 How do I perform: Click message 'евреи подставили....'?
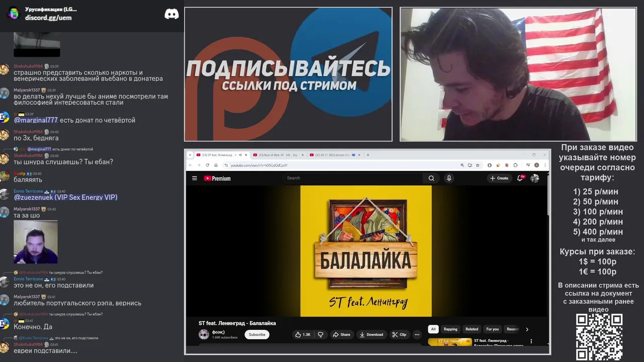click(45, 350)
